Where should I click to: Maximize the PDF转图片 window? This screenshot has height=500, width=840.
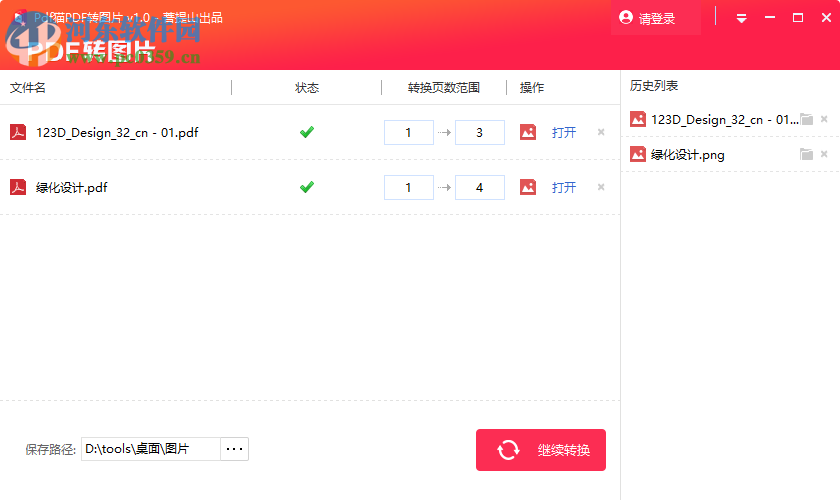pos(798,18)
